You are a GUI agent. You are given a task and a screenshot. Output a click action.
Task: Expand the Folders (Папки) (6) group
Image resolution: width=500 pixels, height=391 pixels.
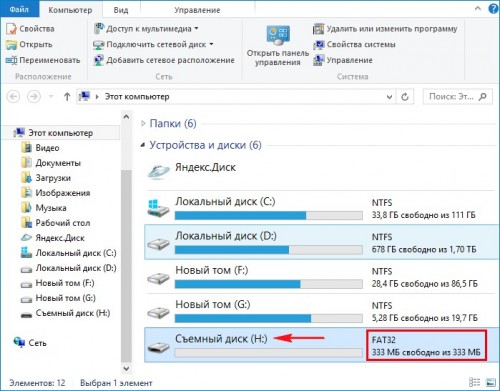click(x=143, y=123)
